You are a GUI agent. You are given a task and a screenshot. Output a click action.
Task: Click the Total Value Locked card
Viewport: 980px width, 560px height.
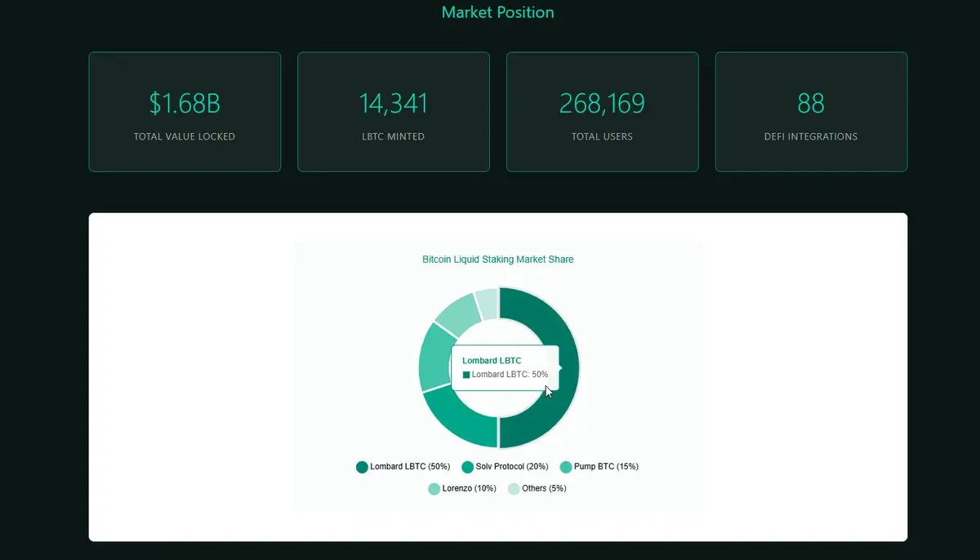[185, 112]
